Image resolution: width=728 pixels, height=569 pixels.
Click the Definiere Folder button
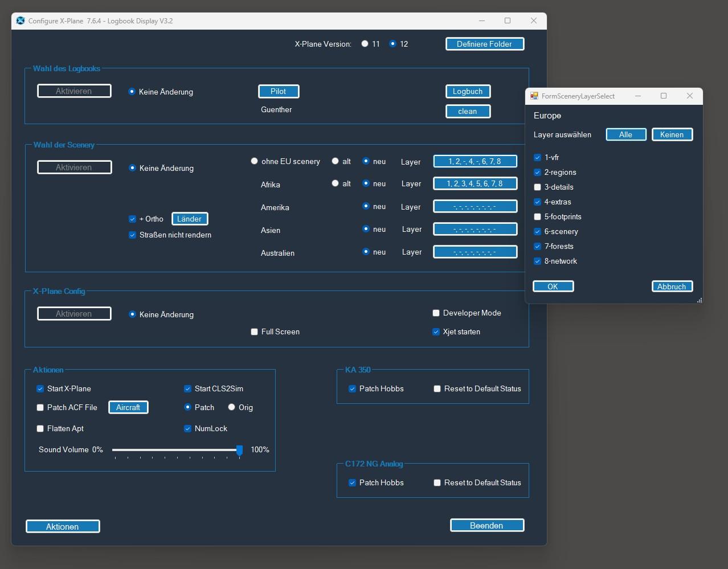484,44
